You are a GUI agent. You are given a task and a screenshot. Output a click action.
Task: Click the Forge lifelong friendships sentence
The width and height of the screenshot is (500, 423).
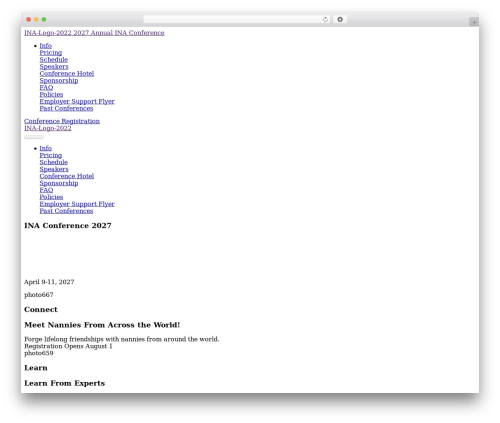(x=122, y=339)
